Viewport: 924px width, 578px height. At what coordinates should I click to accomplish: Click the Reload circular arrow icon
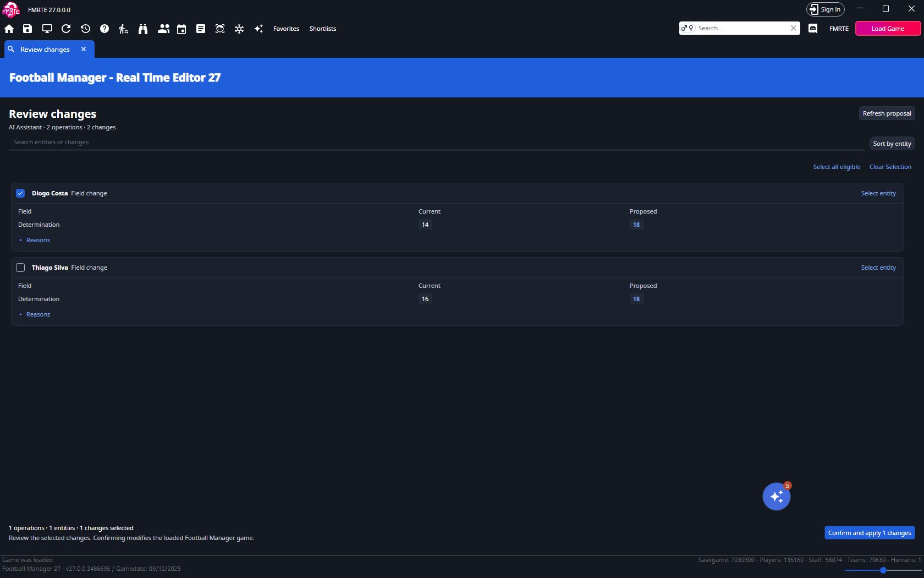pos(66,29)
